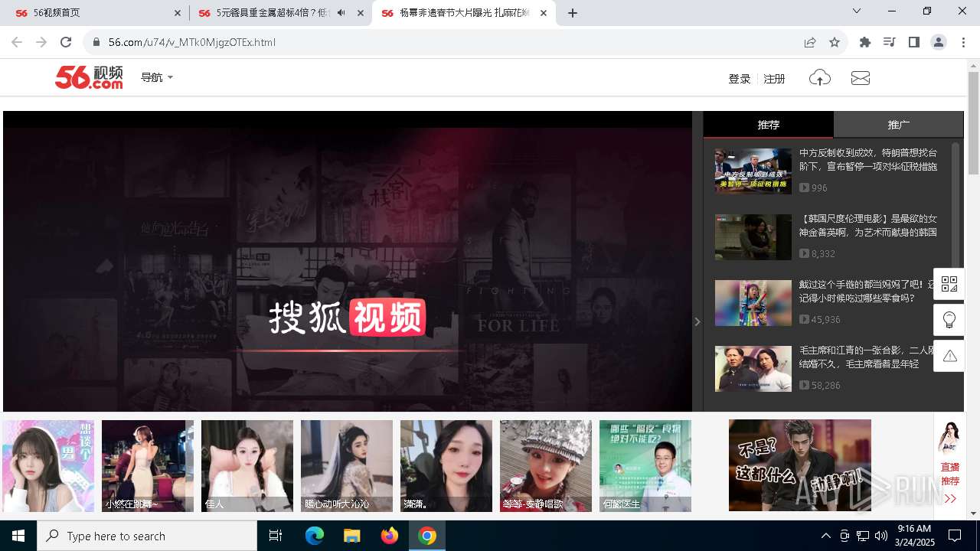
Task: Open Chrome tab search chevron
Action: pos(857,11)
